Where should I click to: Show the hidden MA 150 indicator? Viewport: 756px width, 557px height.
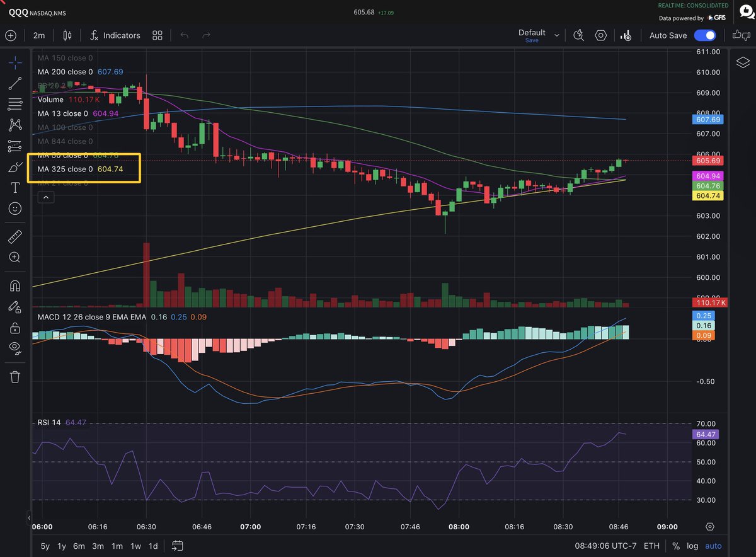pos(65,58)
